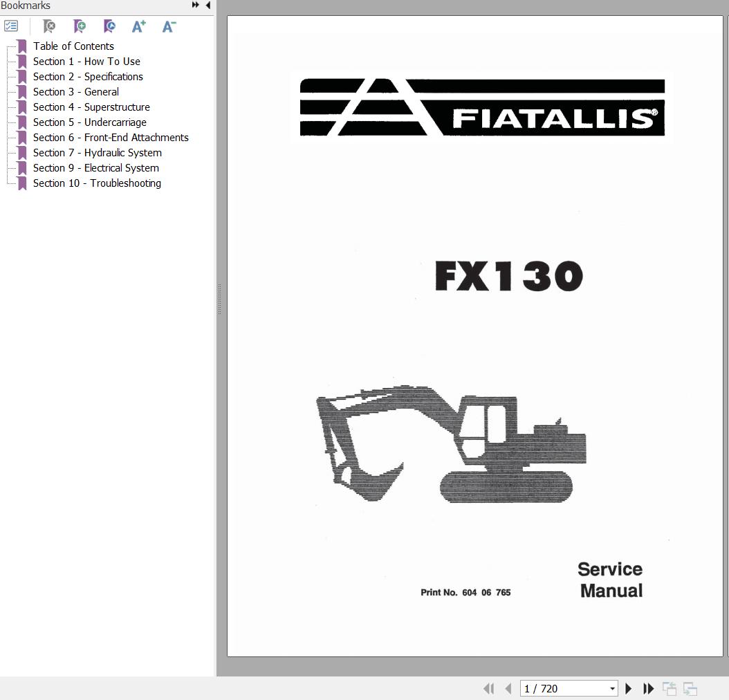
Task: Select the Table of Contents bookmark
Action: (73, 46)
